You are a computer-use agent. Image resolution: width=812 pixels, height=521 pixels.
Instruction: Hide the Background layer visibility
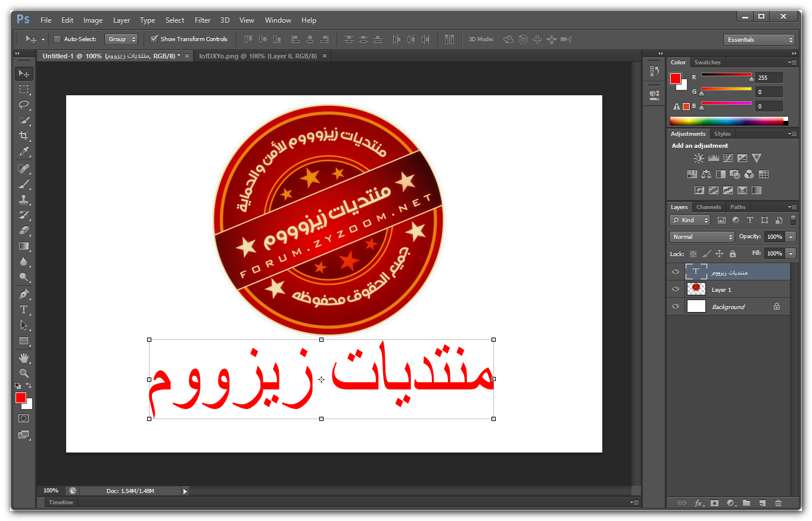point(676,307)
